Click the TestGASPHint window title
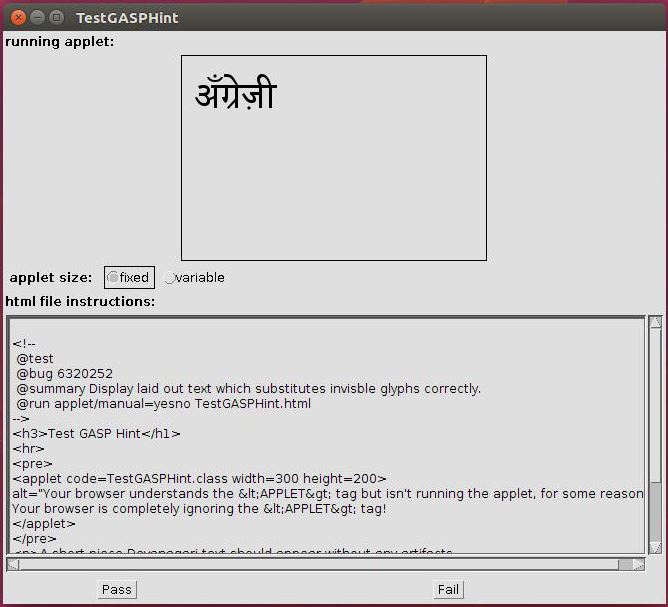The height and width of the screenshot is (607, 668). tap(127, 18)
